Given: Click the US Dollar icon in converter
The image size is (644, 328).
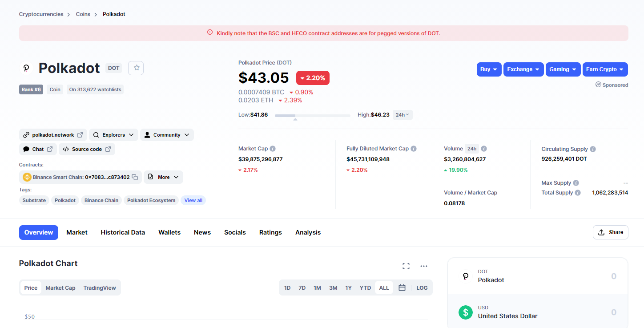Looking at the screenshot, I should pos(466,312).
